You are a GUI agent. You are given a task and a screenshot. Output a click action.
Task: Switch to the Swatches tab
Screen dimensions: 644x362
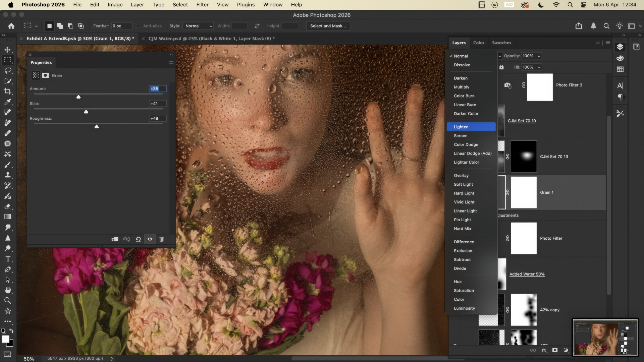(501, 43)
